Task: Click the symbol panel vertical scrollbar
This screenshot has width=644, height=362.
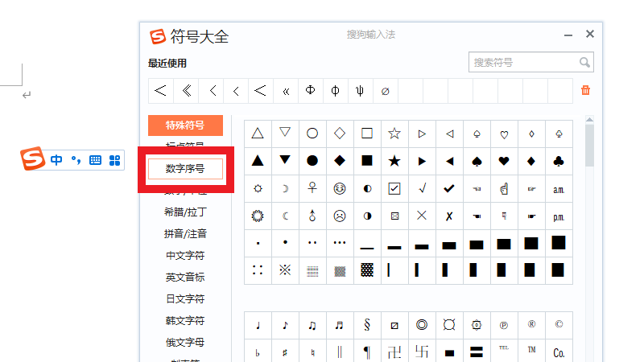Action: pos(590,145)
